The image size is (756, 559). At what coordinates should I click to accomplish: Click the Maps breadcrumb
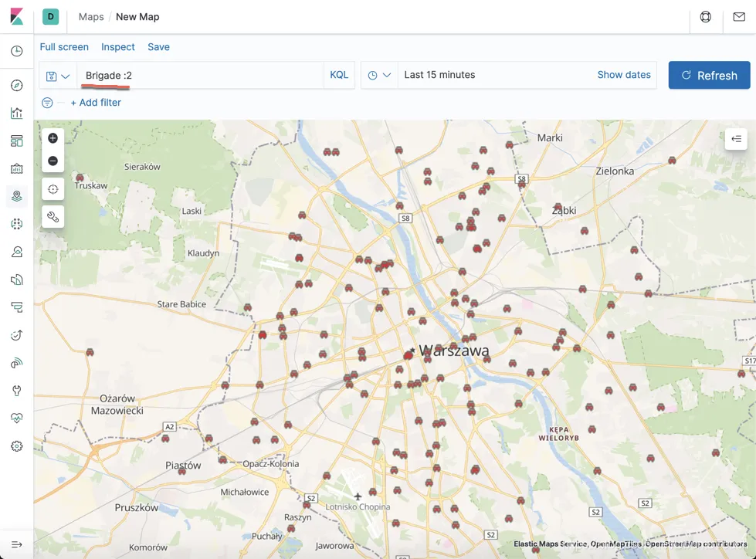click(91, 17)
